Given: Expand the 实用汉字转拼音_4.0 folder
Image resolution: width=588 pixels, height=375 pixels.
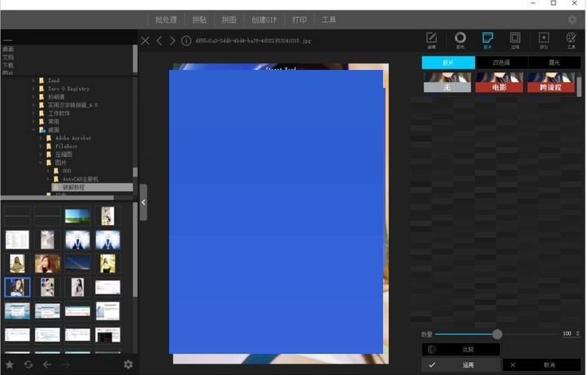Looking at the screenshot, I should [33, 105].
